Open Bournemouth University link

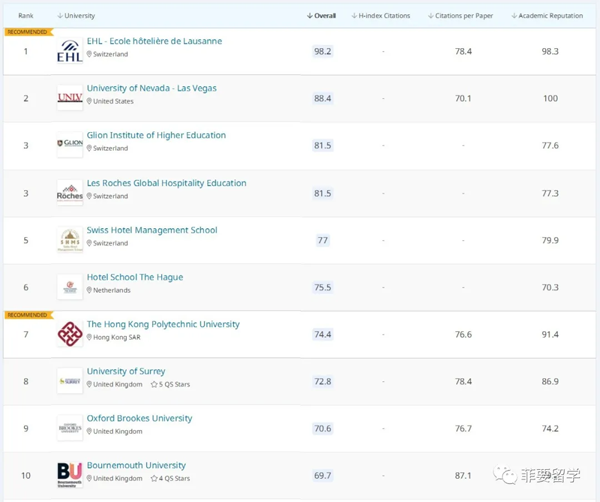click(136, 465)
